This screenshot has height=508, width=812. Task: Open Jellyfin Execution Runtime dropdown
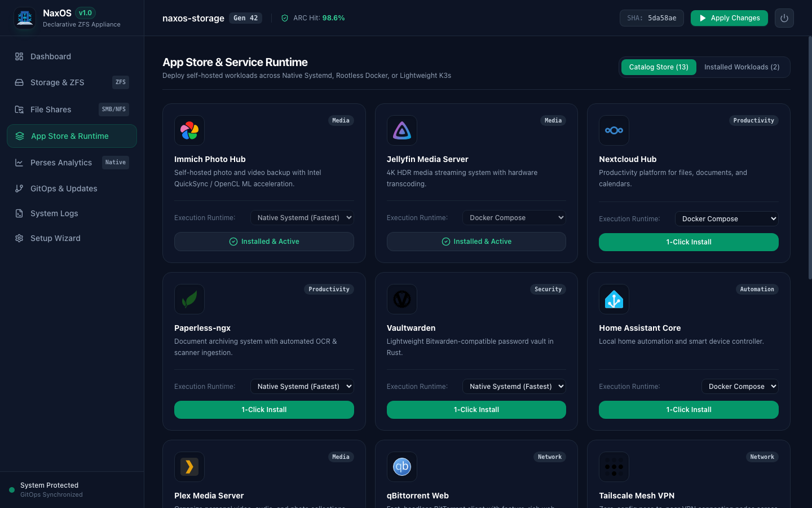point(514,218)
